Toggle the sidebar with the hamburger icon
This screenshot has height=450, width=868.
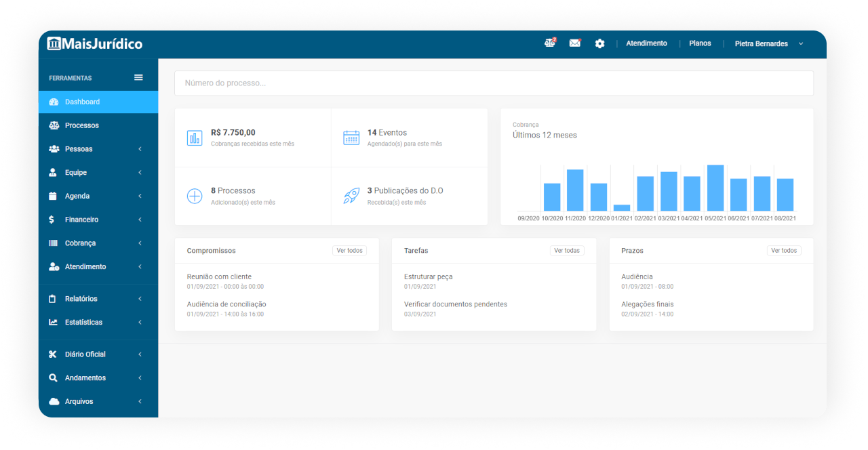pos(138,77)
